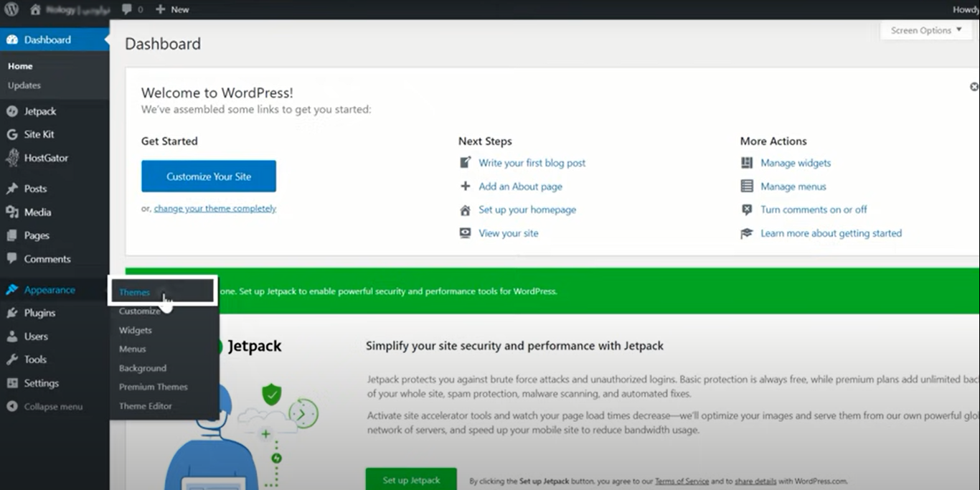Open the Terms of Service link
Viewport: 980px width, 490px height.
click(682, 481)
